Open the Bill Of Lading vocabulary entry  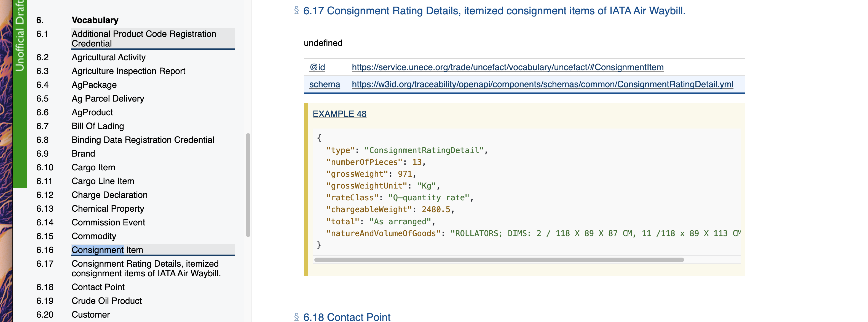[x=98, y=126]
